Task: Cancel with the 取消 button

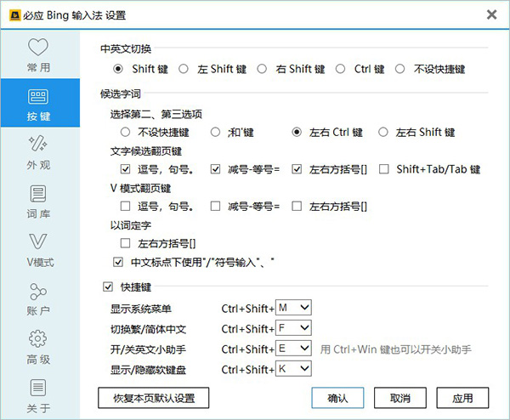Action: (400, 398)
